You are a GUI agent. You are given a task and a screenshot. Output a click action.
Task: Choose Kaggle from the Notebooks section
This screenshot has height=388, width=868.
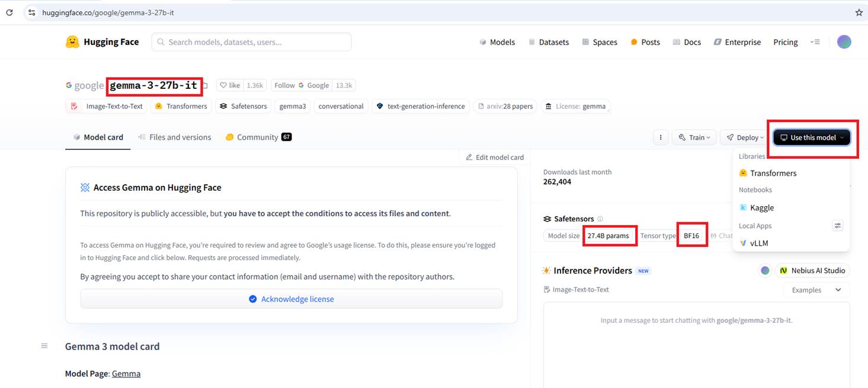[x=791, y=207]
